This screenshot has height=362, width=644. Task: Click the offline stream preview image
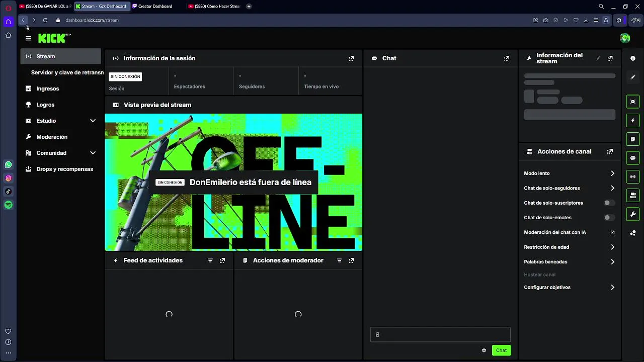[x=233, y=182]
